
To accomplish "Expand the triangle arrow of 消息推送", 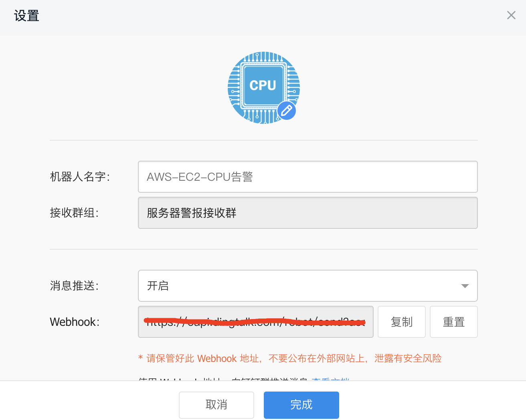I will (x=465, y=286).
